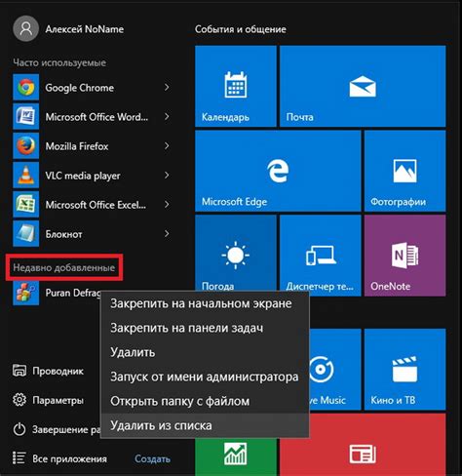Launch the Microsoft Edge tile
462x476 pixels.
pos(278,171)
